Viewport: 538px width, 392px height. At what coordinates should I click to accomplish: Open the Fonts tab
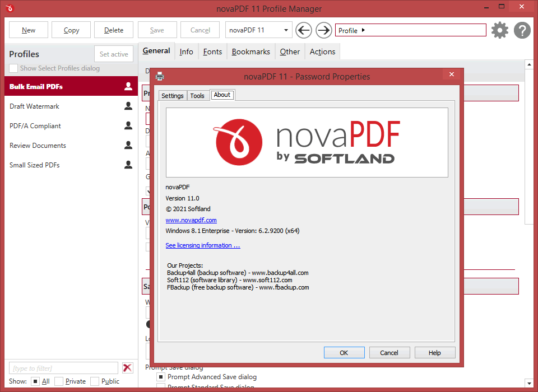coord(213,52)
